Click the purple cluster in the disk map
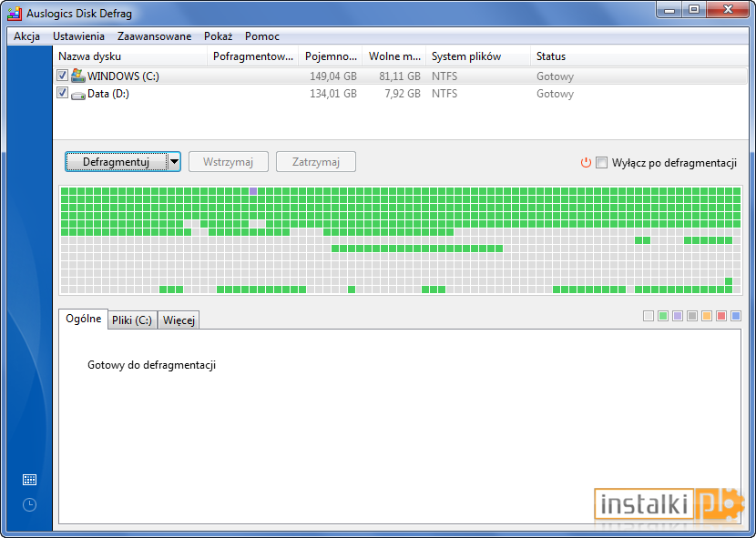This screenshot has width=756, height=538. point(253,191)
